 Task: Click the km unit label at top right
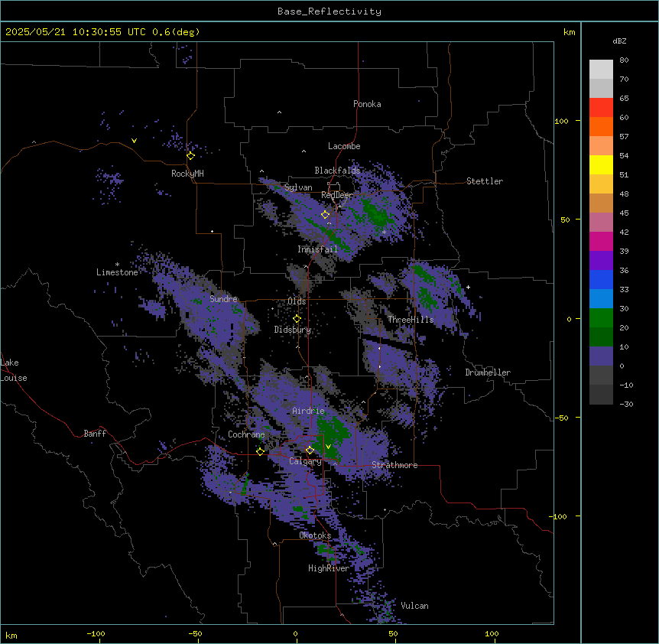569,32
